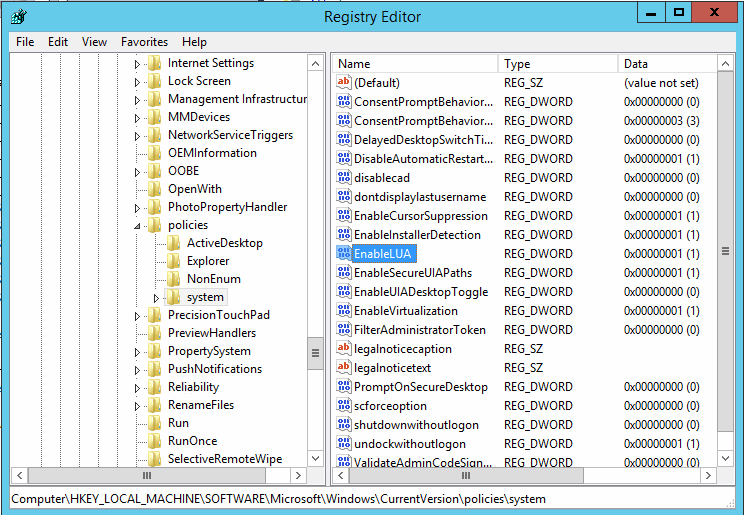Image resolution: width=744 pixels, height=515 pixels.
Task: Select the OEMInformation key
Action: pyautogui.click(x=212, y=153)
